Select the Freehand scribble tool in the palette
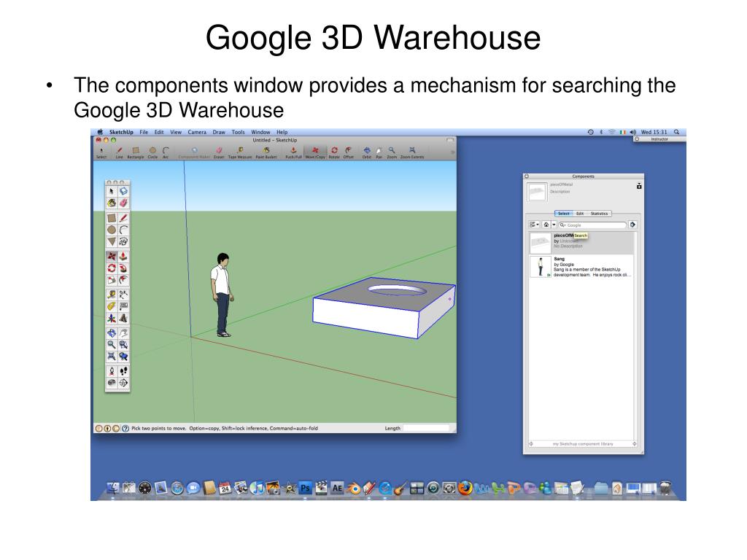Image resolution: width=747 pixels, height=560 pixels. [x=123, y=241]
